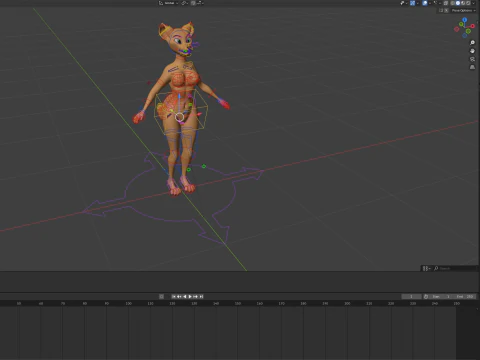Jump to the previous keyframe

coord(180,296)
